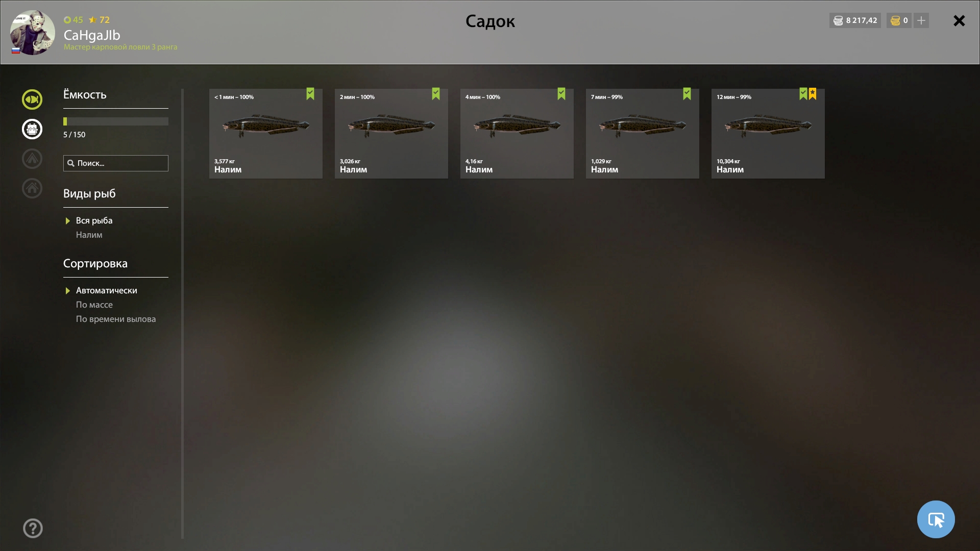The width and height of the screenshot is (980, 551).
Task: Toggle green marker on 3,577 кг Налим
Action: (x=310, y=94)
